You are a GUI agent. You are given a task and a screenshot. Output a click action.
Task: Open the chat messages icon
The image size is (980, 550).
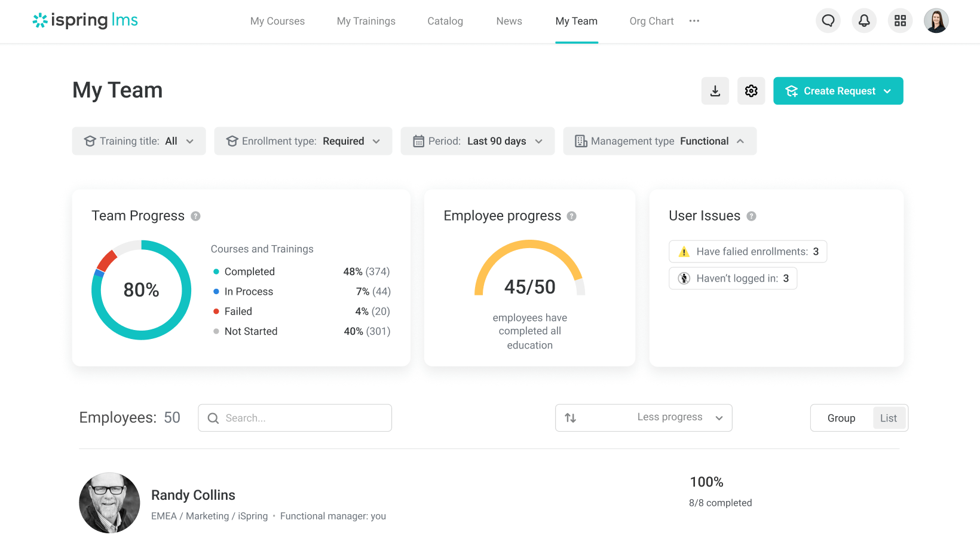point(828,21)
